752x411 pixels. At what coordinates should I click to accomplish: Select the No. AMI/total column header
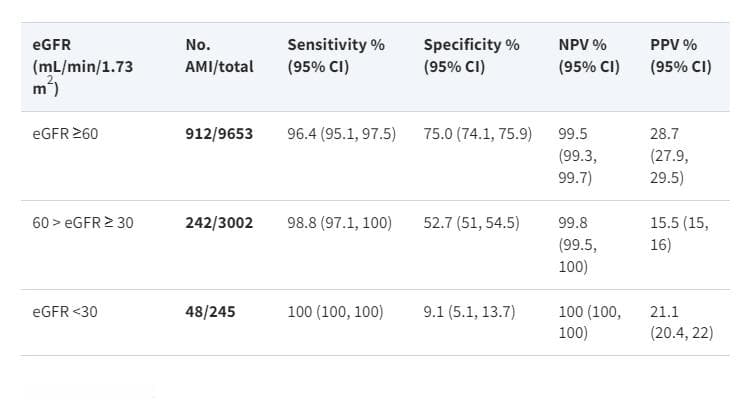pyautogui.click(x=219, y=56)
